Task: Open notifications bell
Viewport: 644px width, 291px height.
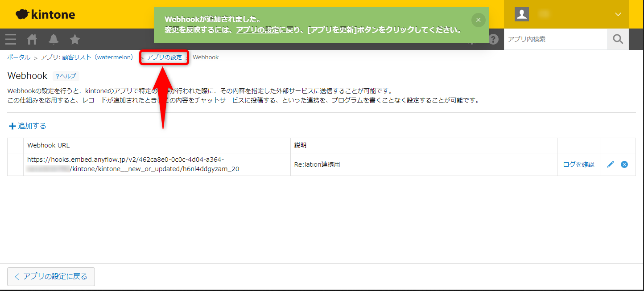Action: pos(54,39)
